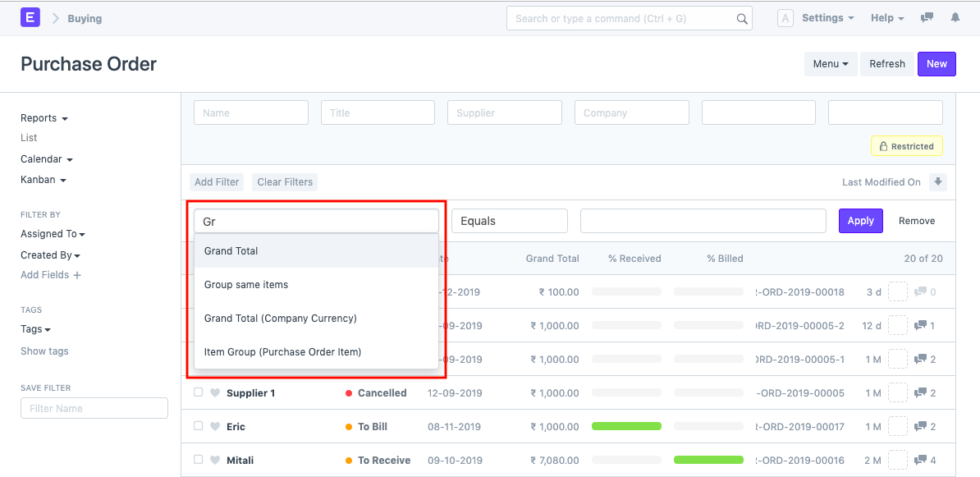Click the ERPNext logo icon
The height and width of the screenshot is (477, 980).
coord(30,17)
